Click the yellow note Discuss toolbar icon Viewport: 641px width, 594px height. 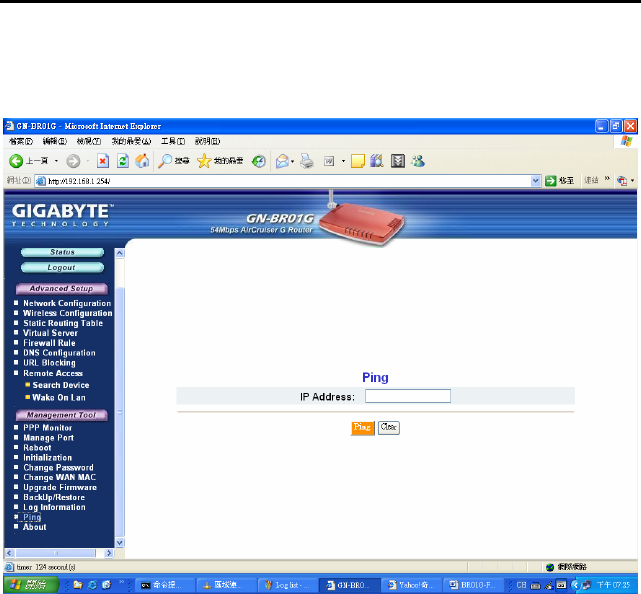358,161
